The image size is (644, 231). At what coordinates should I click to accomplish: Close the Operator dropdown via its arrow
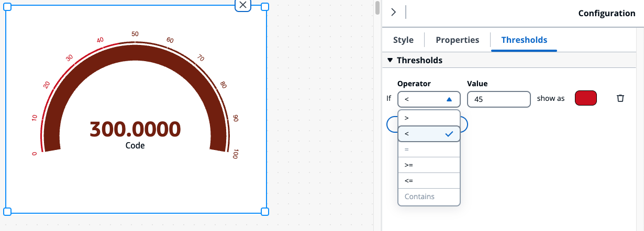pos(449,99)
